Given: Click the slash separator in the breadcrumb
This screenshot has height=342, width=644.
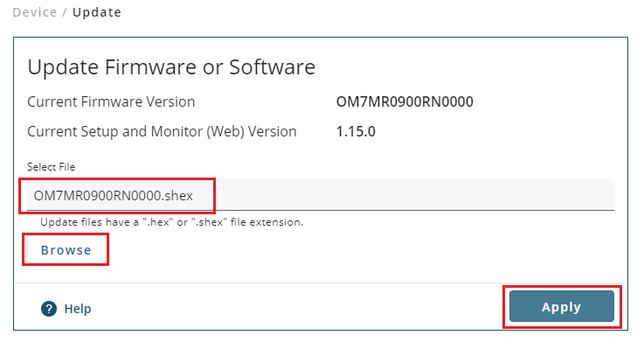Looking at the screenshot, I should click(65, 12).
